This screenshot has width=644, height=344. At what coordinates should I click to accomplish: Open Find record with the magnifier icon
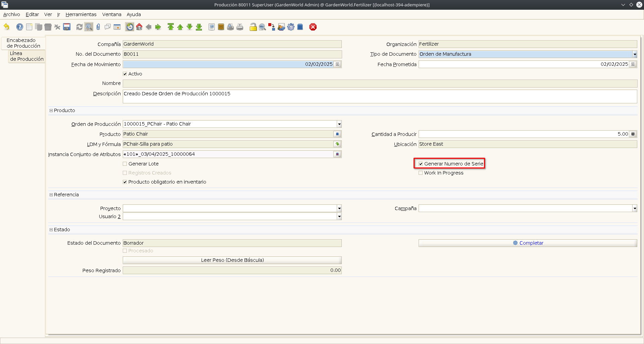coord(89,27)
